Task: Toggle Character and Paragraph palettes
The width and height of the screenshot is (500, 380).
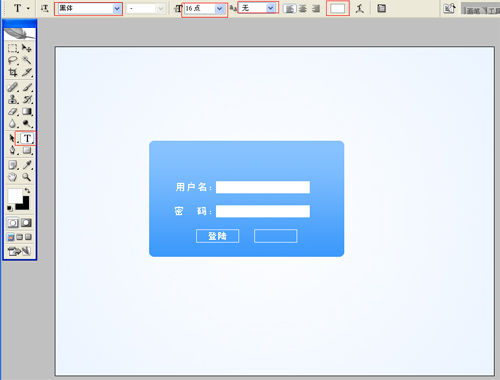Action: (382, 9)
